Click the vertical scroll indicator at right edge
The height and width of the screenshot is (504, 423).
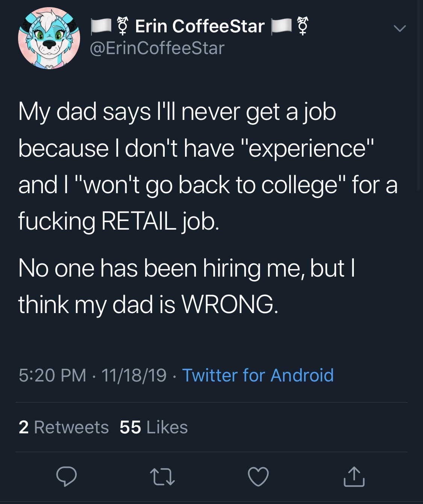coord(419,94)
